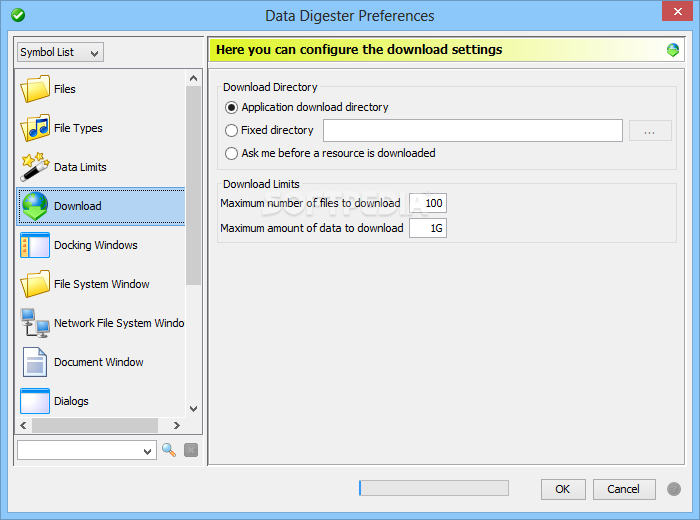This screenshot has height=520, width=700.
Task: Select the Fixed directory radio button
Action: 231,130
